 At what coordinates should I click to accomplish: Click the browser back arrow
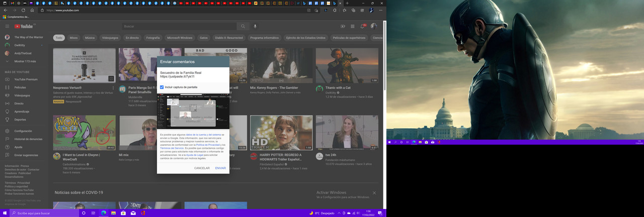(6, 10)
